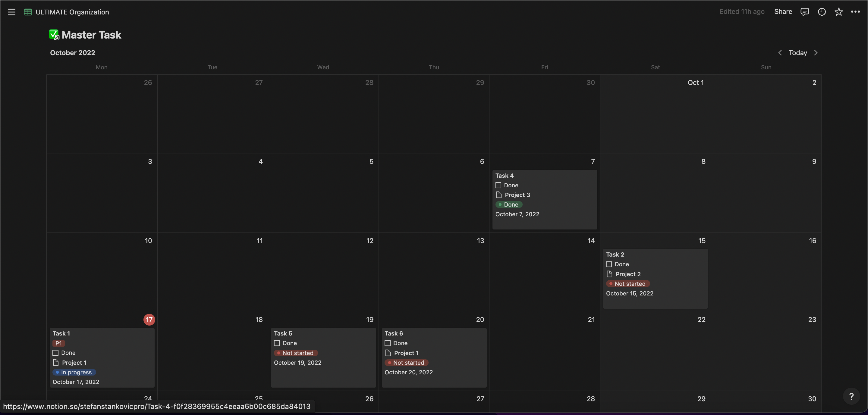The width and height of the screenshot is (868, 415).
Task: Go to next month with right chevron
Action: [x=816, y=53]
